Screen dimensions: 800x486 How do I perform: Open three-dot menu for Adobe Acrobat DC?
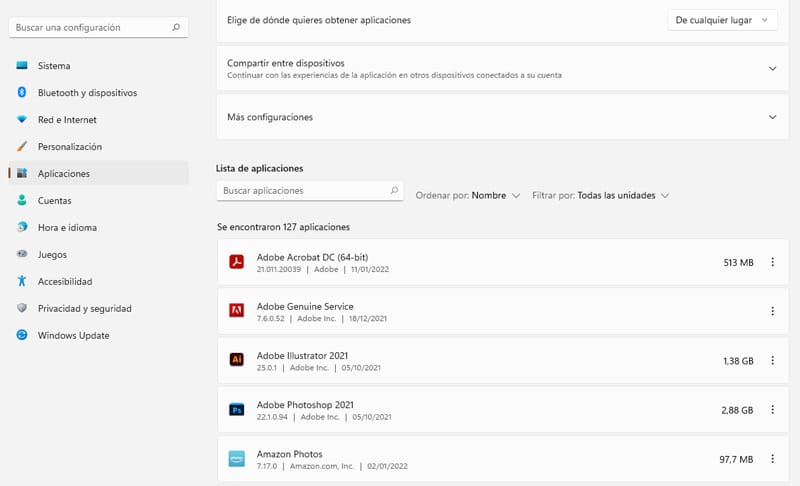[x=772, y=262]
